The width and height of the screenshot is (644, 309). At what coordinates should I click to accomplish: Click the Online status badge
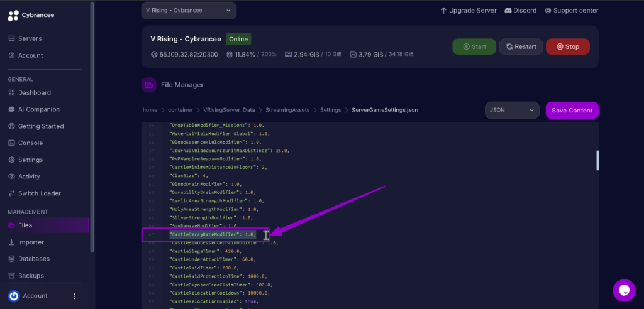tap(238, 40)
